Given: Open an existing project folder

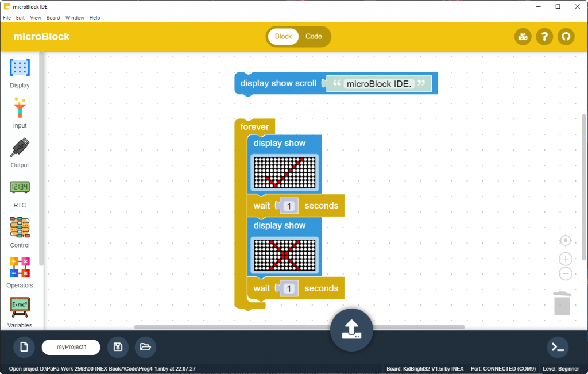Looking at the screenshot, I should (x=145, y=347).
